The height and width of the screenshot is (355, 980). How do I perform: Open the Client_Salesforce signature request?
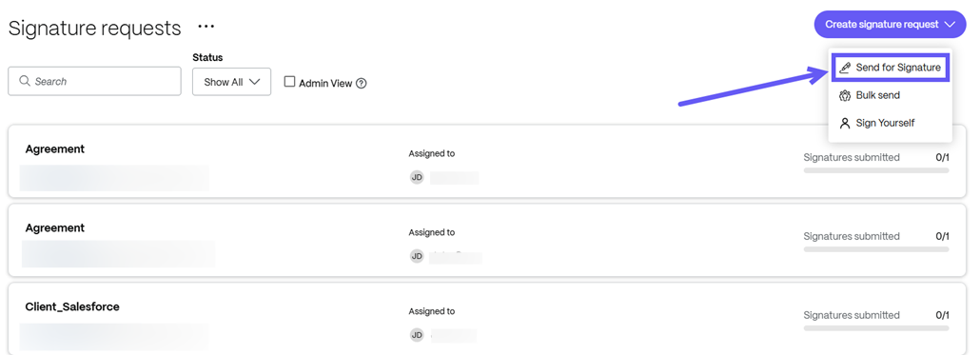(487, 319)
